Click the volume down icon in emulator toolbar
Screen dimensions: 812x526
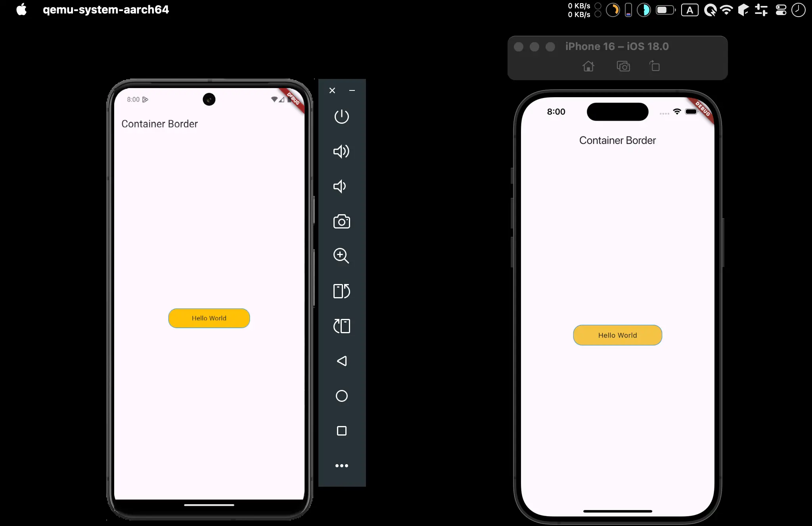(x=341, y=186)
